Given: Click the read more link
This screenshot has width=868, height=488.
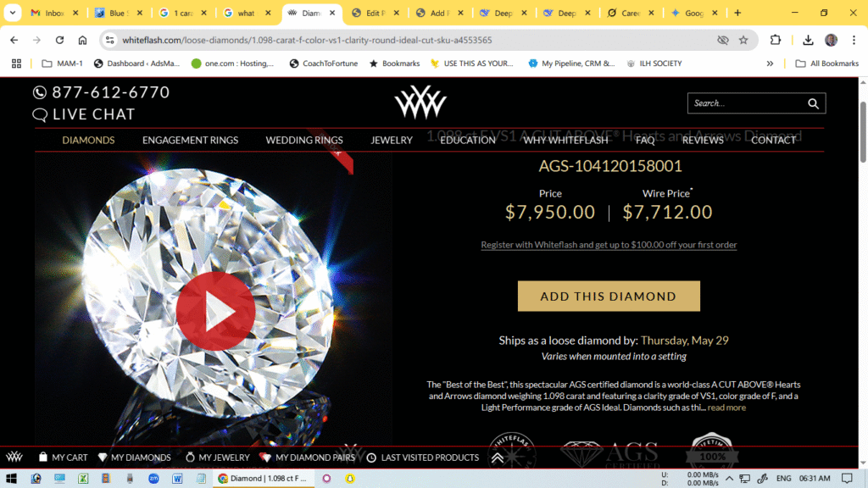Looking at the screenshot, I should click(x=726, y=408).
